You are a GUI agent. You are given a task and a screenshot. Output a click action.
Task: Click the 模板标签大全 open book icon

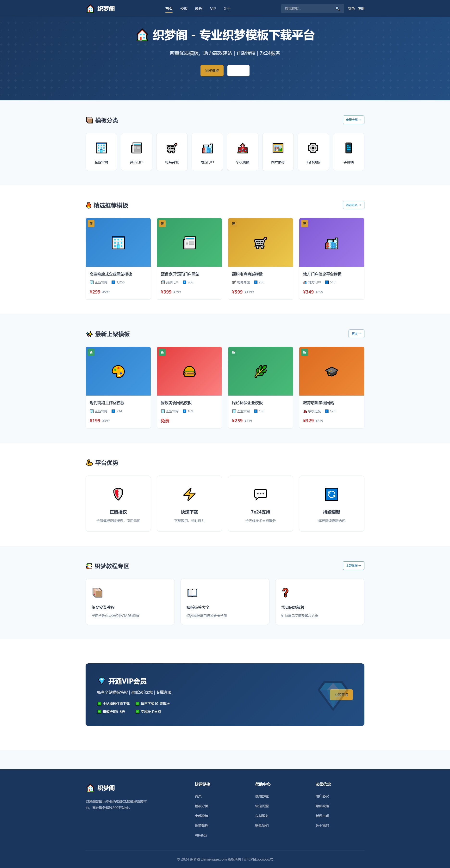pyautogui.click(x=192, y=592)
